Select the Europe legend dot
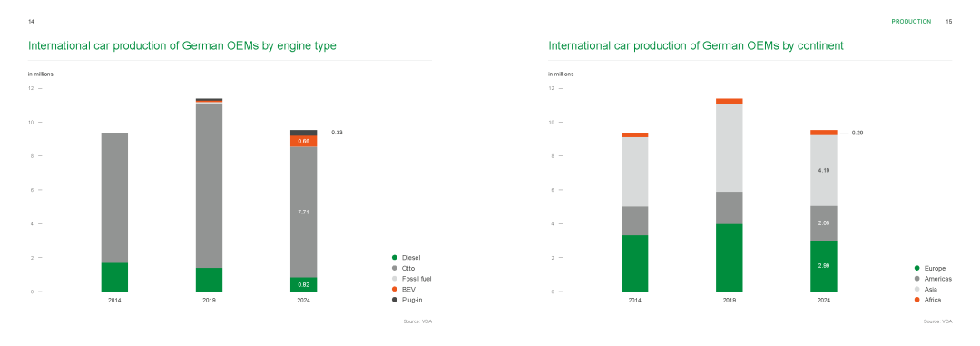980x346 pixels. (917, 269)
